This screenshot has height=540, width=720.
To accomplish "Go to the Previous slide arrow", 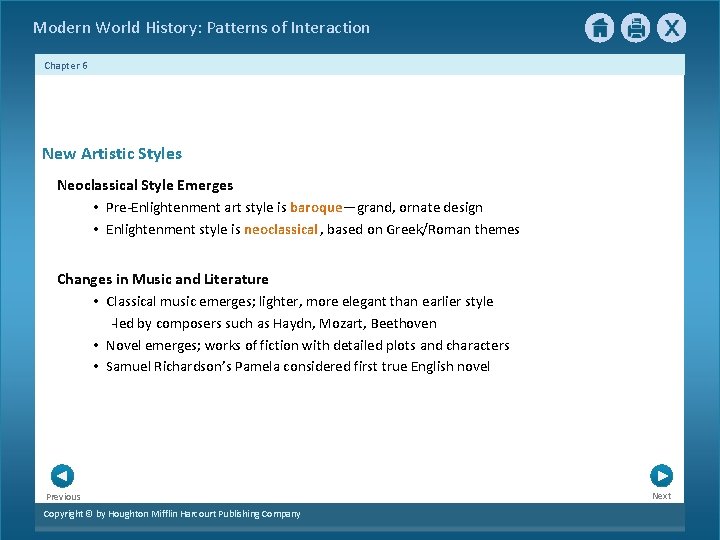I will (62, 476).
